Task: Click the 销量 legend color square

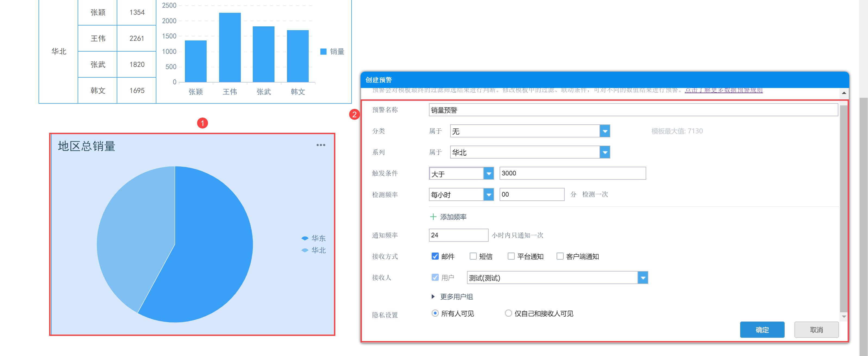Action: pos(323,52)
